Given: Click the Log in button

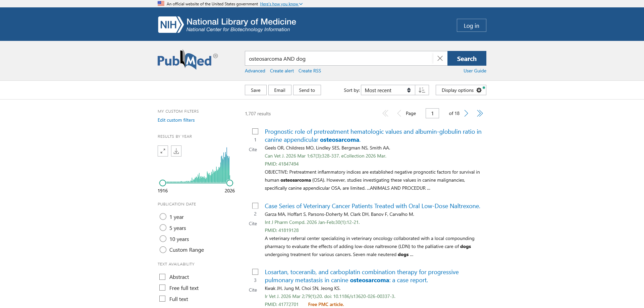Looking at the screenshot, I should [x=471, y=25].
